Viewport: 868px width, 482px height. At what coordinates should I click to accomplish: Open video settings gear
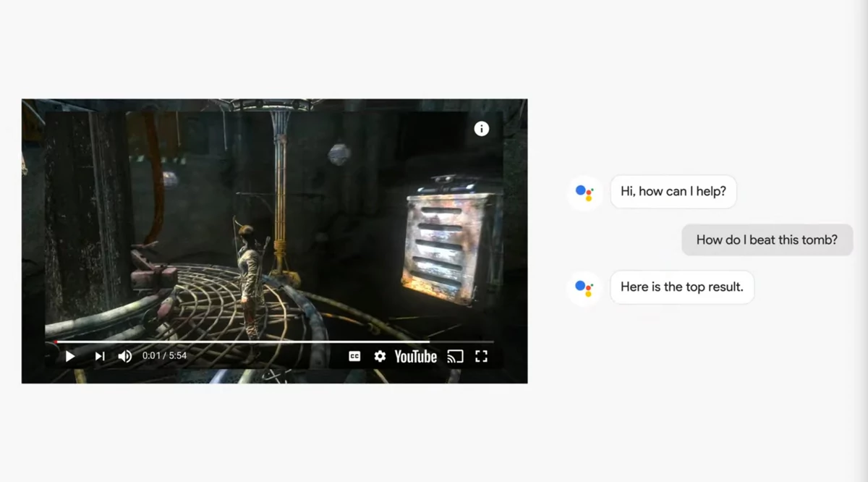[380, 356]
